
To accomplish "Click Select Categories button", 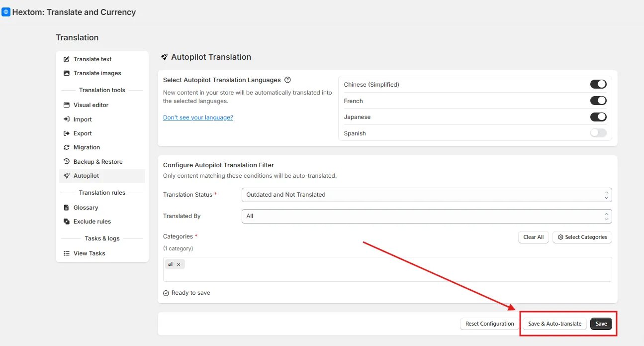I will 582,237.
